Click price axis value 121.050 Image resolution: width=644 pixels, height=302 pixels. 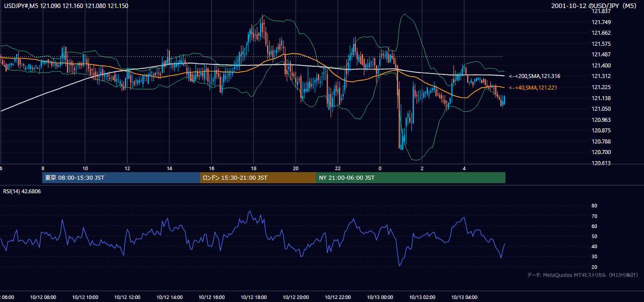601,109
